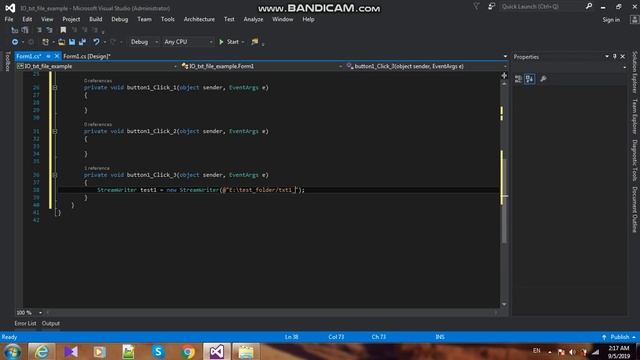Image resolution: width=640 pixels, height=360 pixels.
Task: Click the editor split handle above scrollbar
Action: click(504, 76)
